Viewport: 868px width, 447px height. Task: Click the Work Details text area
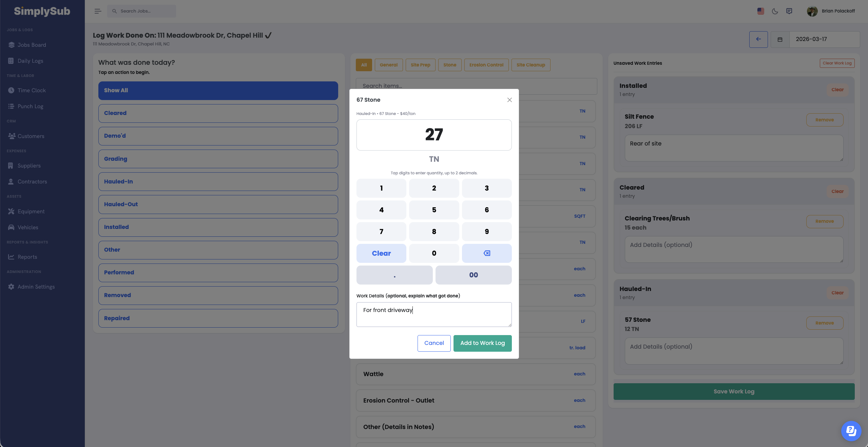[434, 314]
